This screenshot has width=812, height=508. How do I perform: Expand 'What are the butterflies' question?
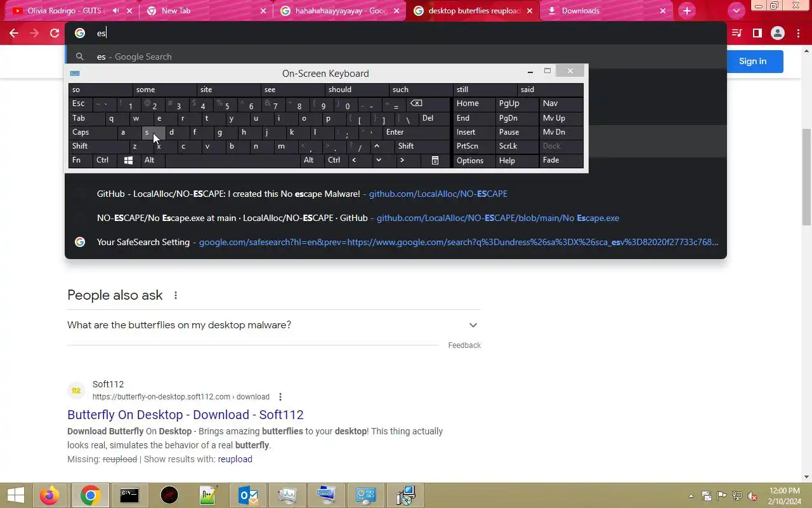click(x=274, y=325)
